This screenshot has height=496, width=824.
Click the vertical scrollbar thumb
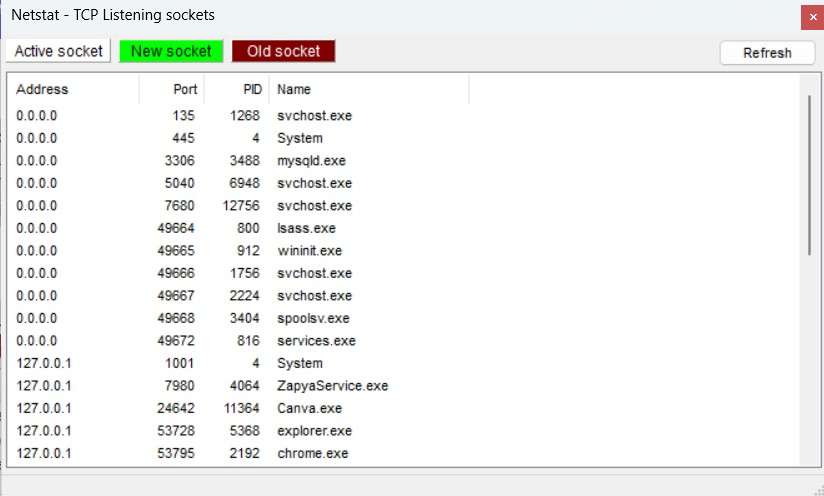pyautogui.click(x=810, y=176)
